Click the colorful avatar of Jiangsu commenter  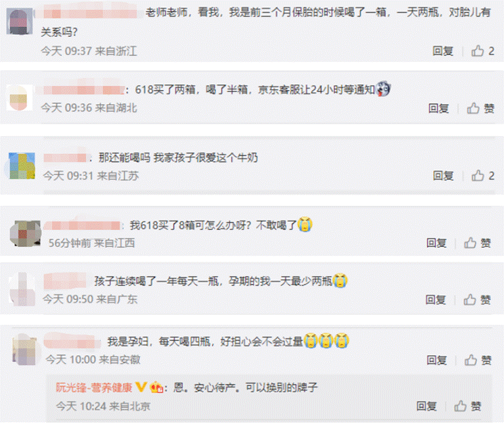click(x=22, y=166)
